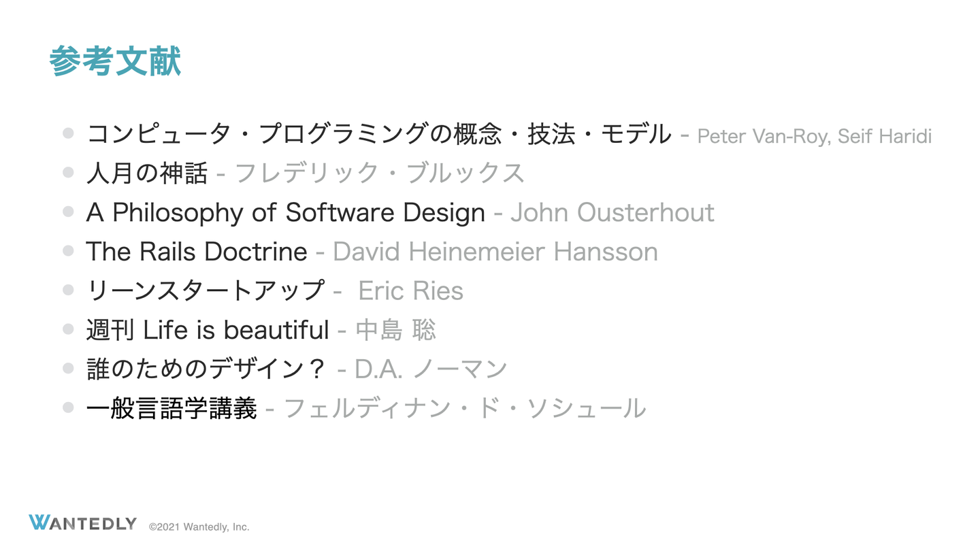Click the title A Philosophy of Software Design

285,212
